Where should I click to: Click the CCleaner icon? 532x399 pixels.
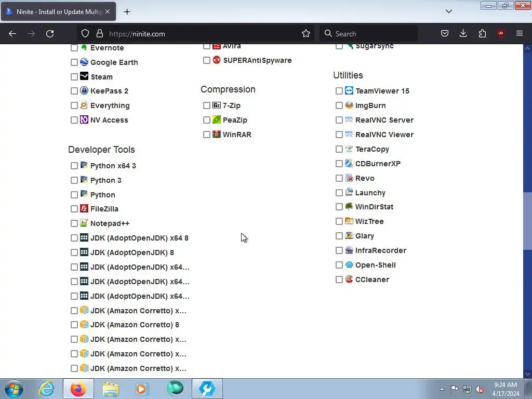coord(349,279)
